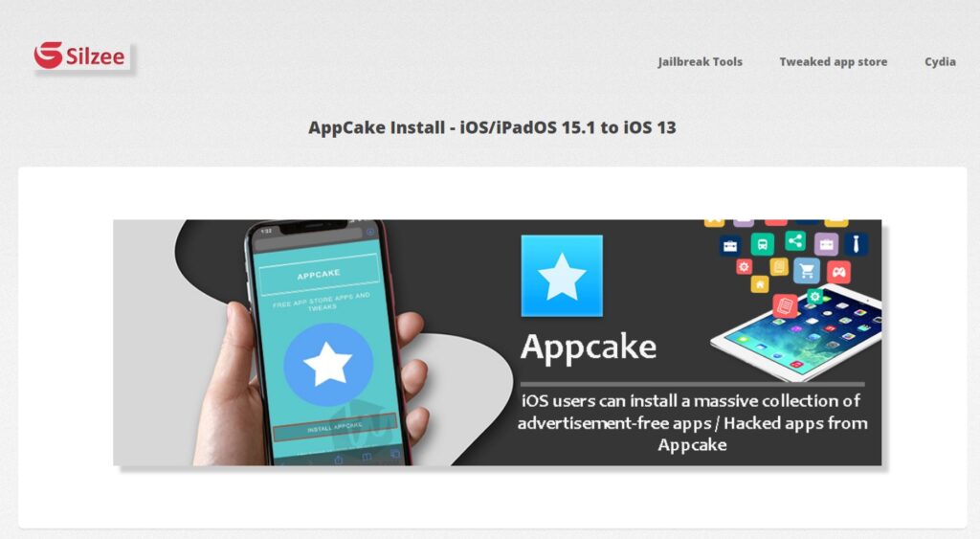Click the red game controller app icon
Viewport: 980px width, 539px height.
click(x=838, y=272)
